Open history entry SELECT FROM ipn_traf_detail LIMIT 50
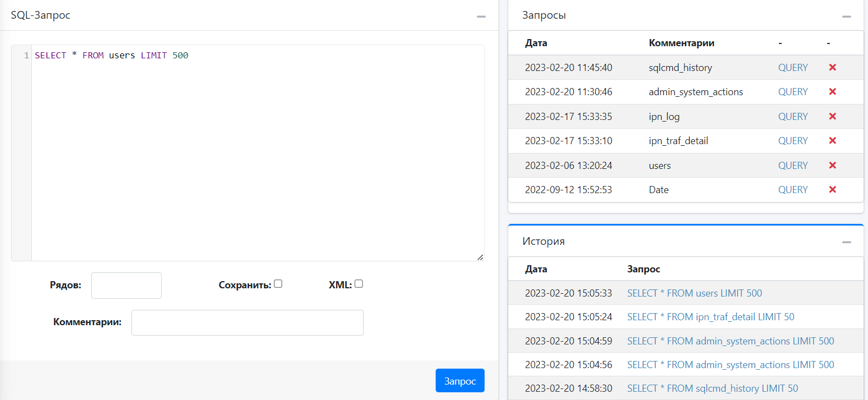This screenshot has width=868, height=400. point(710,317)
